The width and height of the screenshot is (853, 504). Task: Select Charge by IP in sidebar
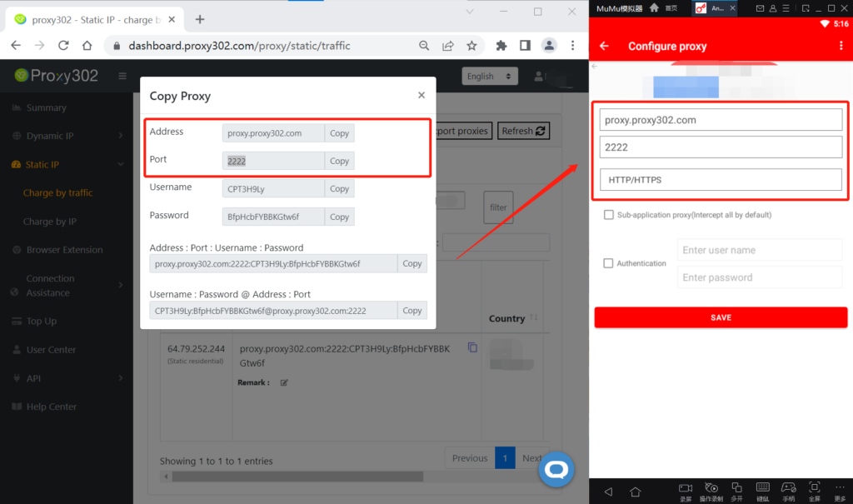[x=49, y=222]
